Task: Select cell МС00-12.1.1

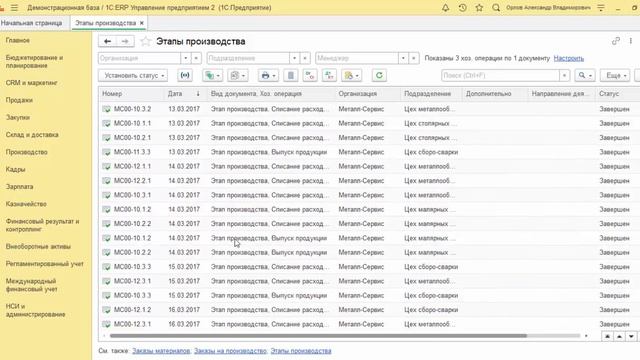Action: [x=132, y=167]
